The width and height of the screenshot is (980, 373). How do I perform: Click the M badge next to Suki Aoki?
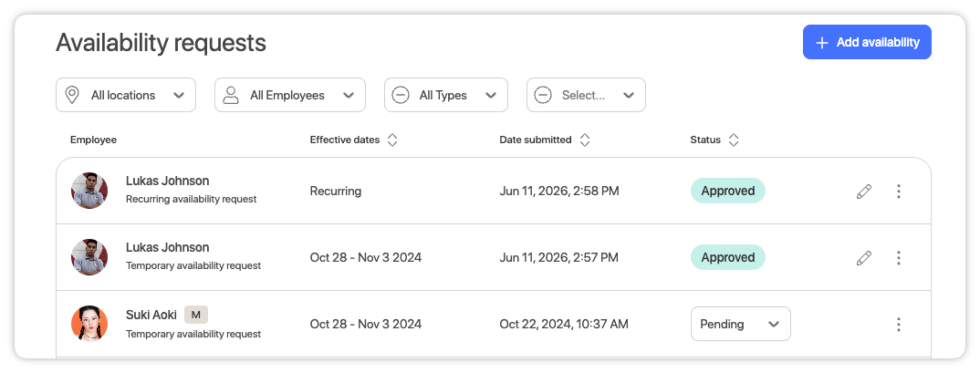[x=195, y=315]
